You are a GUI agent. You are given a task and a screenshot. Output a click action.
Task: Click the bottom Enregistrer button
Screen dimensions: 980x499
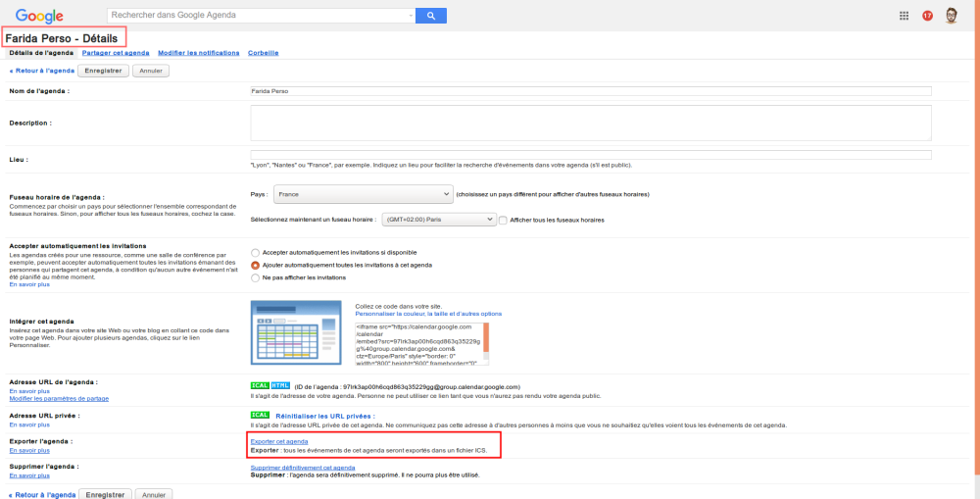pyautogui.click(x=106, y=494)
